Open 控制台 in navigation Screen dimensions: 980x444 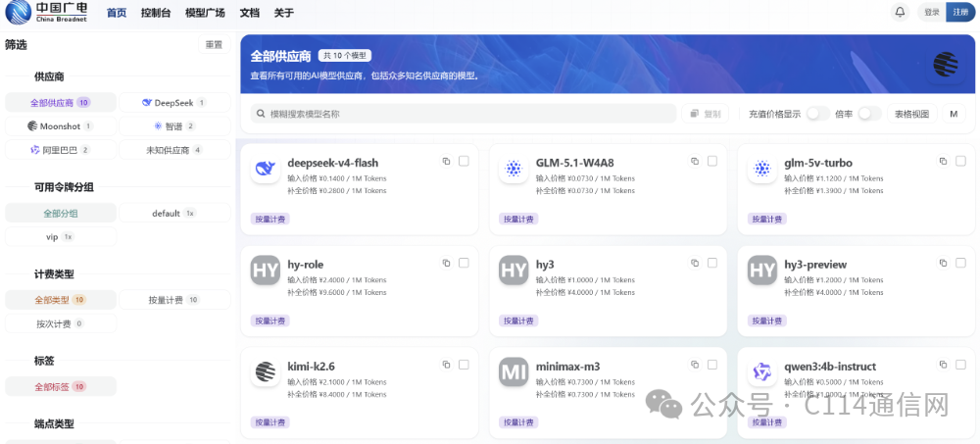coord(156,13)
